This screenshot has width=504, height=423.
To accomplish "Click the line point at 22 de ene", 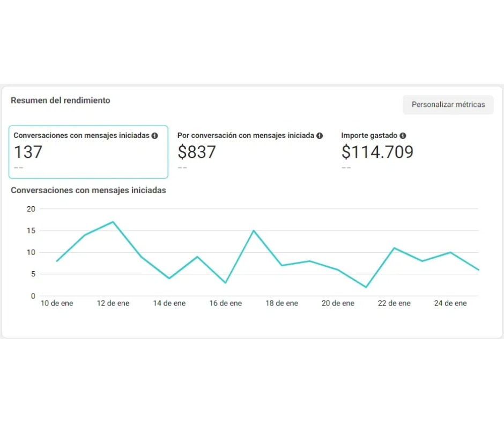I will [394, 248].
